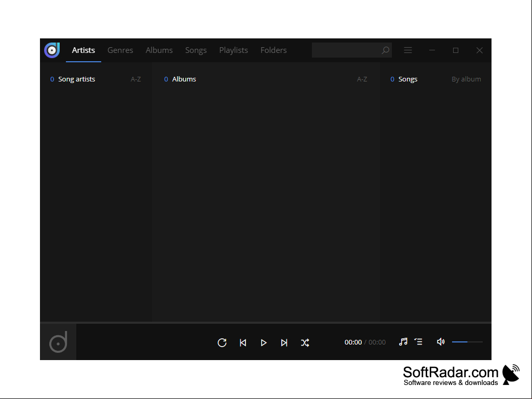Image resolution: width=532 pixels, height=399 pixels.
Task: Start playback with Play button
Action: click(x=264, y=342)
